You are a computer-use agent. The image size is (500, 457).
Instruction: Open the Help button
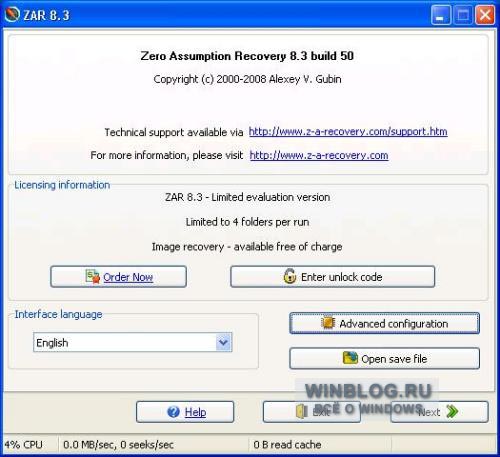pos(185,412)
